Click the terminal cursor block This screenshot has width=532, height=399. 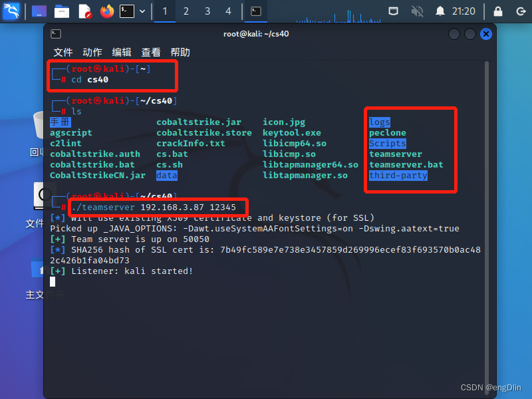(53, 282)
